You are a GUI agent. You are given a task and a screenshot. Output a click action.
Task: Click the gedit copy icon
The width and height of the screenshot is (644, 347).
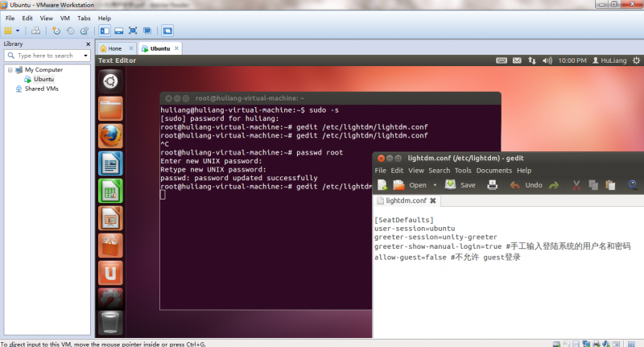coord(593,185)
